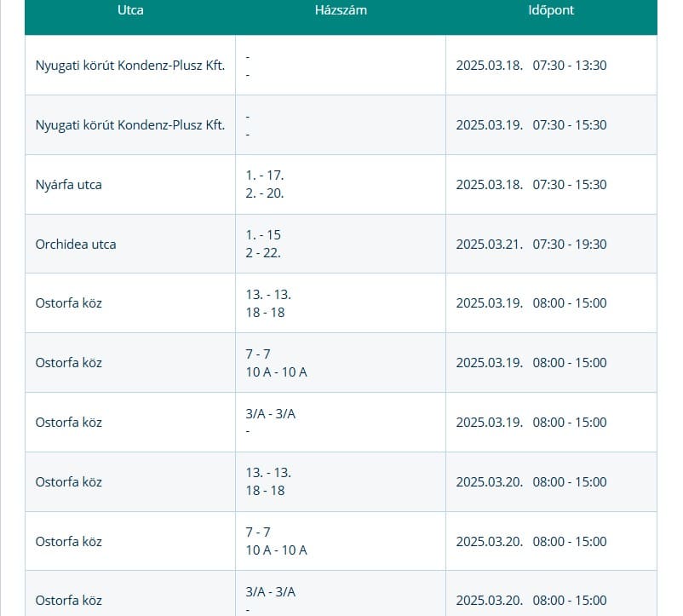
Task: Click the Utca column header
Action: pos(129,11)
